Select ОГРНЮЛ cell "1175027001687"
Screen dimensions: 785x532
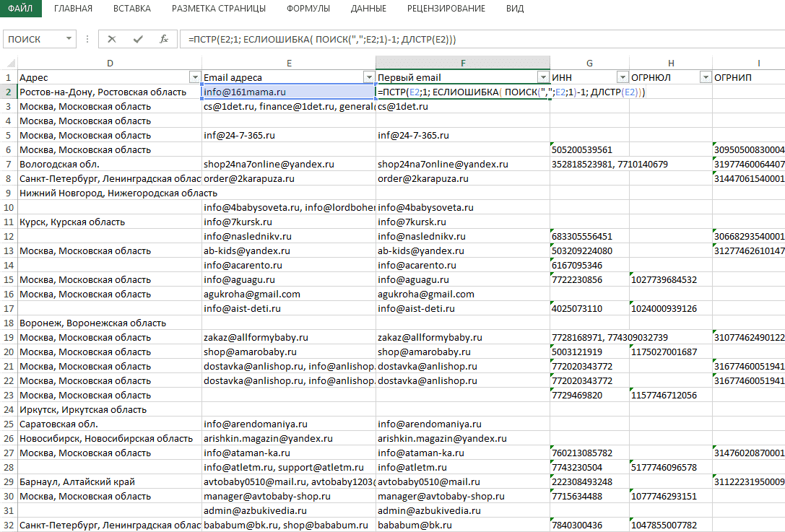671,352
